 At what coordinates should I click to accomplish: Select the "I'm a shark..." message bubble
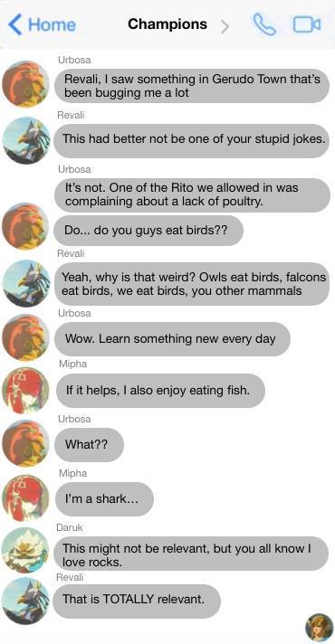pyautogui.click(x=104, y=499)
